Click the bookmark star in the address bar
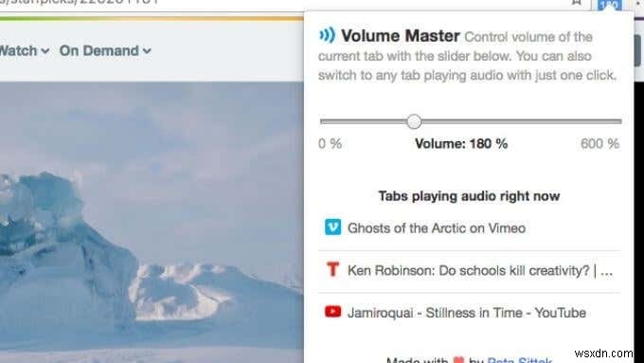Viewport: 644px width, 363px height. (x=576, y=3)
